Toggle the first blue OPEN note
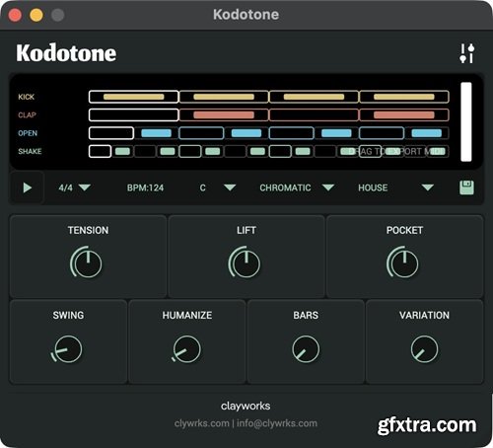 [156, 133]
